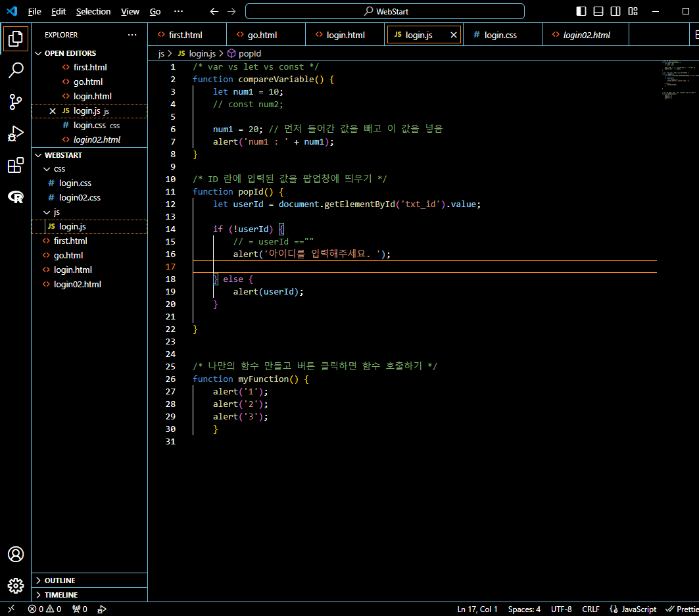699x616 pixels.
Task: Toggle the bottom panel layout icon
Action: coord(598,11)
